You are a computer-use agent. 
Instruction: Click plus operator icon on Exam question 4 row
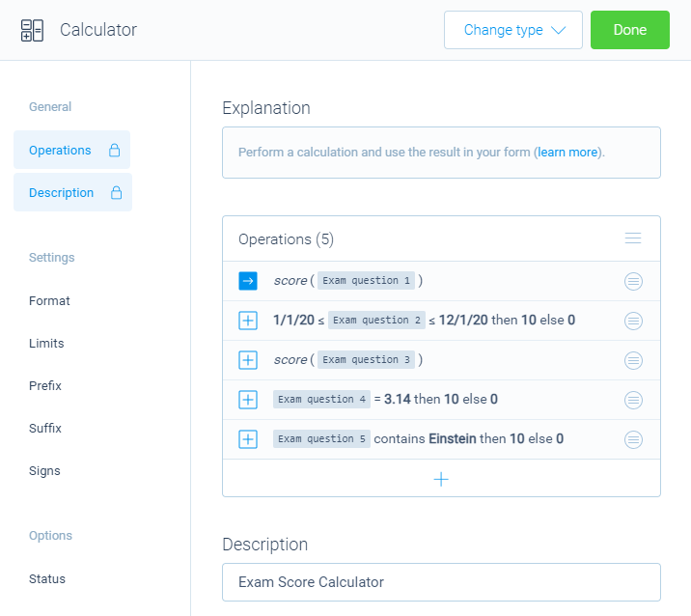[x=248, y=400]
